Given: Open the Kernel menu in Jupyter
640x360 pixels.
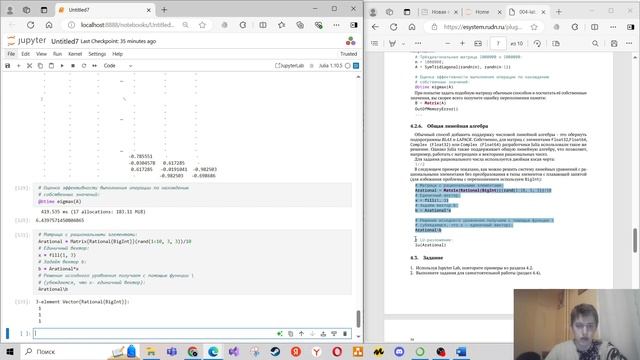Looking at the screenshot, I should point(75,54).
